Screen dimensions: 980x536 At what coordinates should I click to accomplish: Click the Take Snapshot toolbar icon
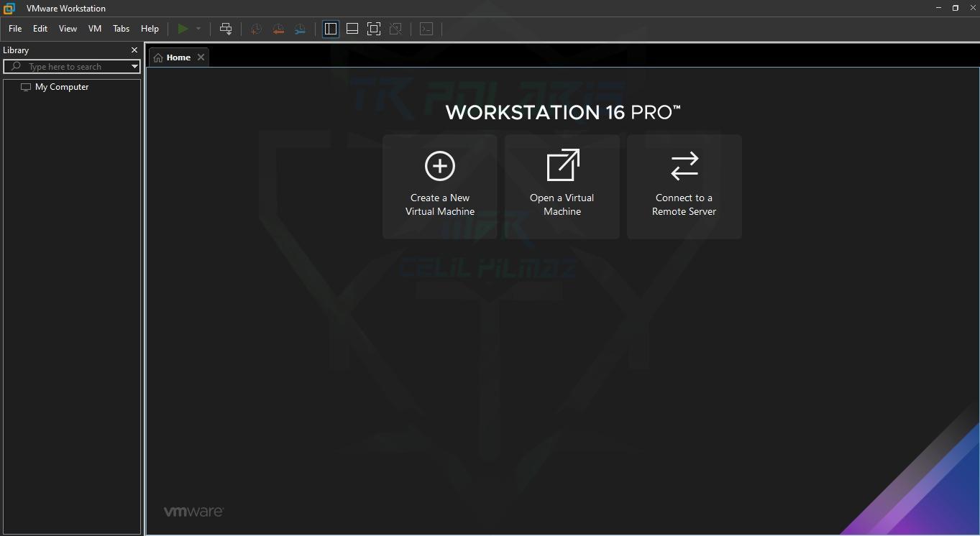point(256,29)
